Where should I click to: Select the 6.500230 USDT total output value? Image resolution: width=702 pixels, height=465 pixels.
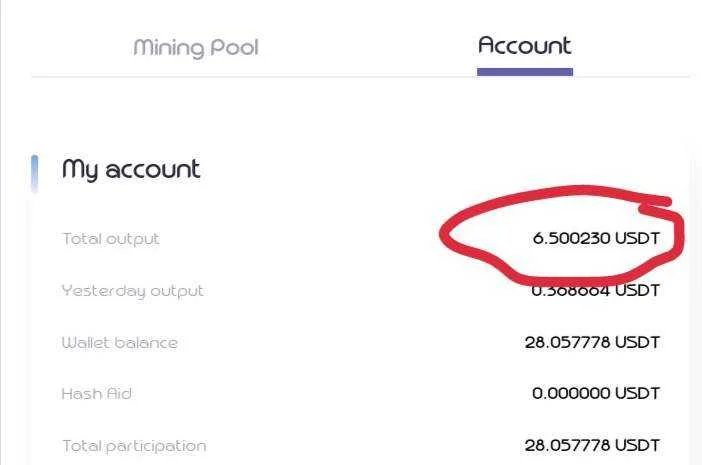[x=596, y=238]
